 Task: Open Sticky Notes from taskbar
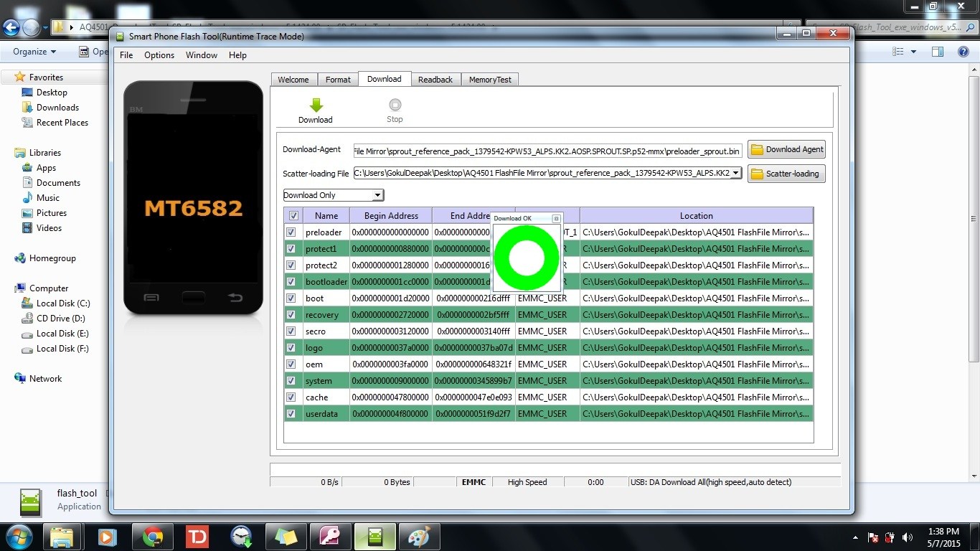(x=286, y=537)
